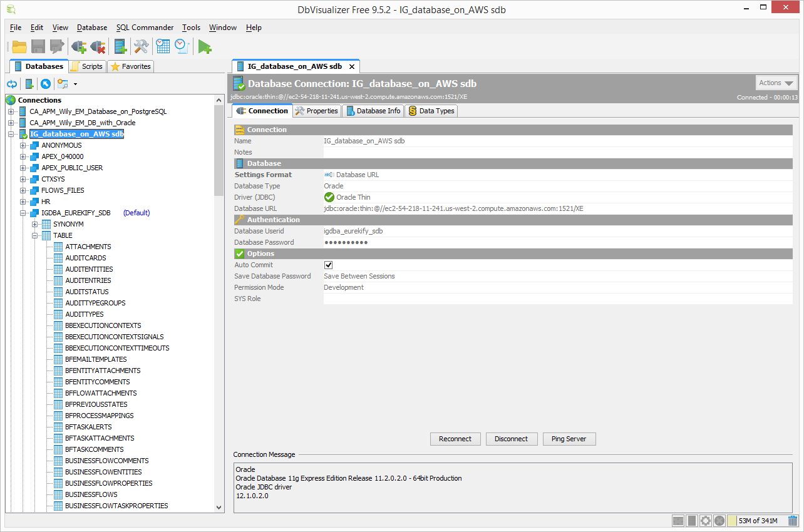Click the tree scrollbar down arrow
Screen dimensions: 804x532
[219, 508]
